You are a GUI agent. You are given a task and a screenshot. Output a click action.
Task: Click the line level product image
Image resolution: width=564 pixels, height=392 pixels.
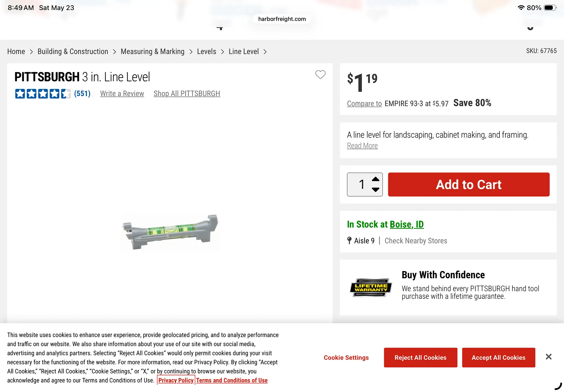(x=170, y=232)
